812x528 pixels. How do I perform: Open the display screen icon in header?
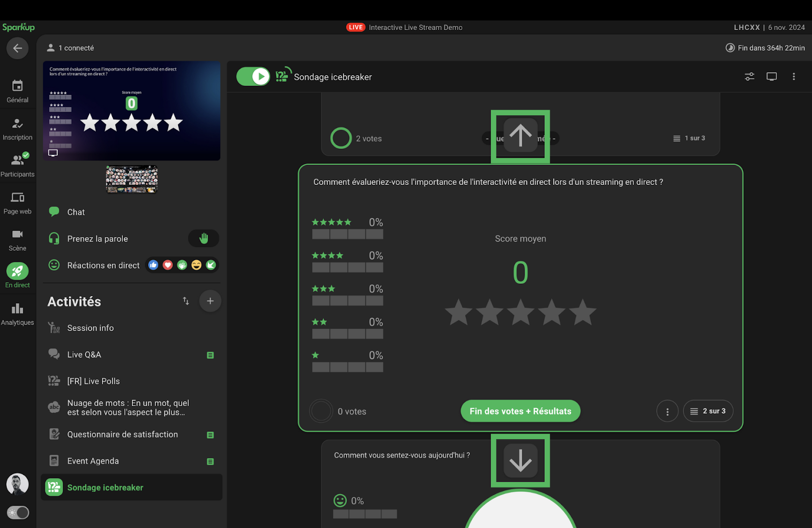click(x=771, y=77)
